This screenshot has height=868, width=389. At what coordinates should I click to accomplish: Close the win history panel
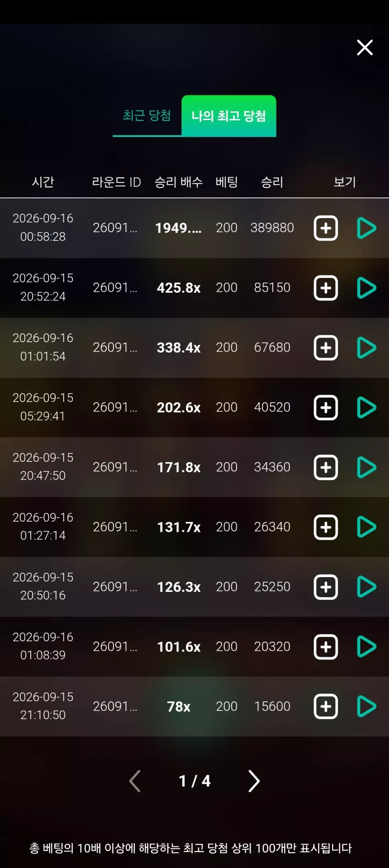365,47
